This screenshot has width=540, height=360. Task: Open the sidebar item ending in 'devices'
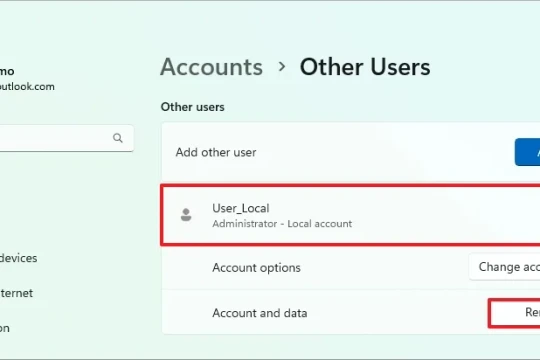click(x=19, y=258)
